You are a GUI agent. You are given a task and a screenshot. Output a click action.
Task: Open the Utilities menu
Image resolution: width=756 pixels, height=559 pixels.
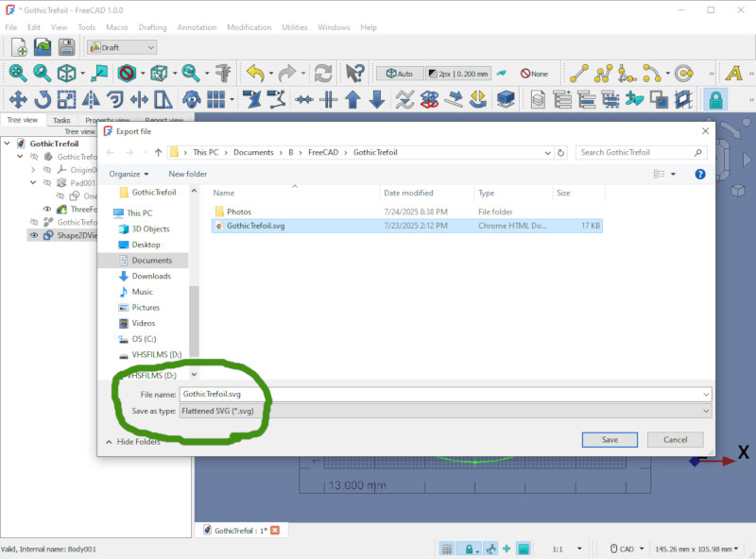(295, 27)
